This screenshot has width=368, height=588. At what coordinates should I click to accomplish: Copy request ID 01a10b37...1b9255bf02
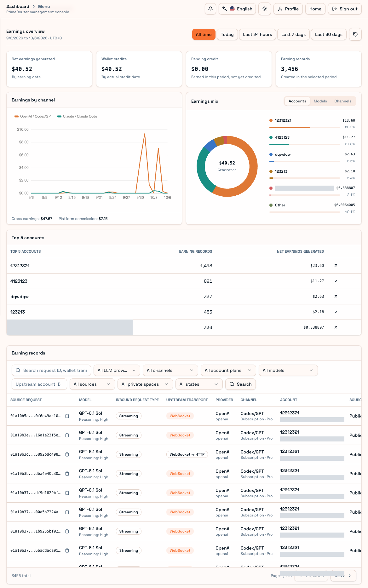[x=67, y=531]
